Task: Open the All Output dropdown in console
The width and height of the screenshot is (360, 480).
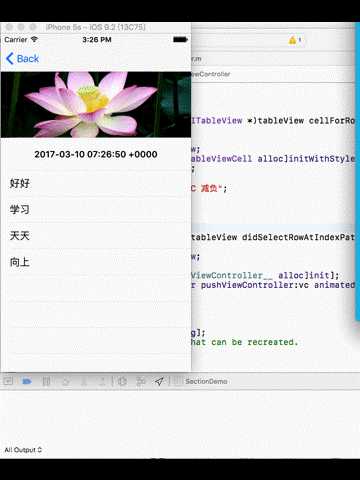Action: [x=23, y=450]
